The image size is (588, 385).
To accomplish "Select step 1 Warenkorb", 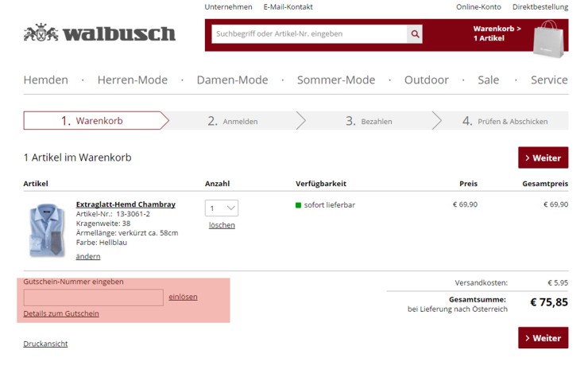I will point(96,120).
